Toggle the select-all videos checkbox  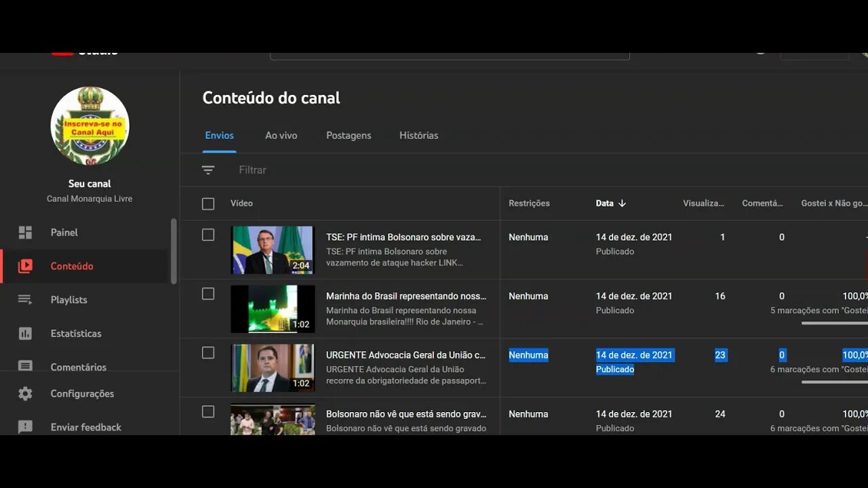[208, 204]
